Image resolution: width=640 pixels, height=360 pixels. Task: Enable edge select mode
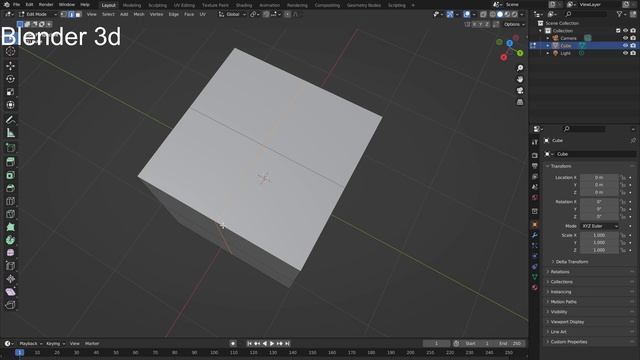point(71,14)
